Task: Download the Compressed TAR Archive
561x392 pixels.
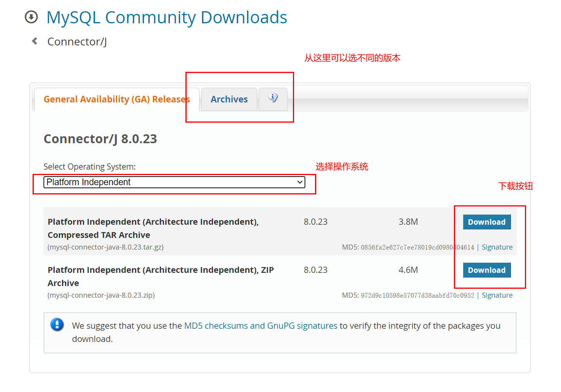Action: (487, 222)
